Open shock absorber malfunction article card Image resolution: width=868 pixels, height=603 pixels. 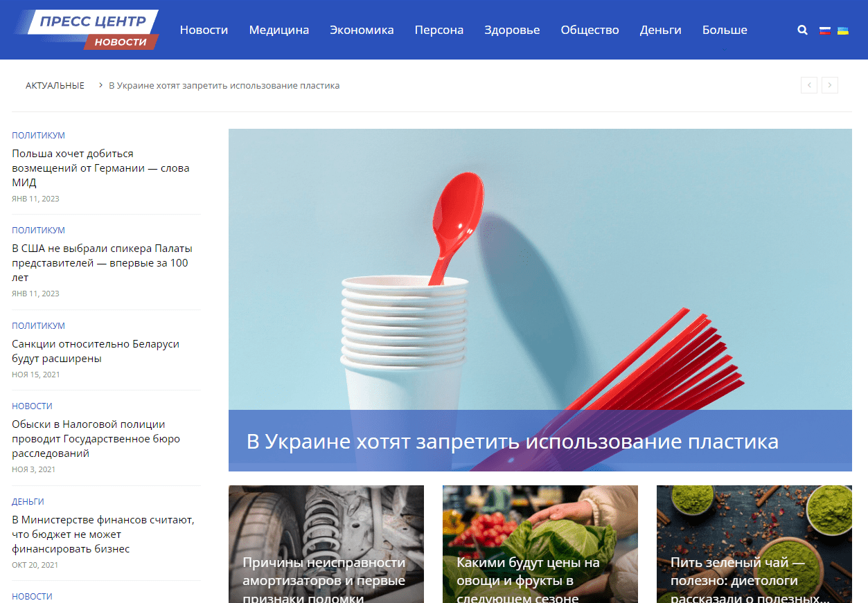(326, 544)
